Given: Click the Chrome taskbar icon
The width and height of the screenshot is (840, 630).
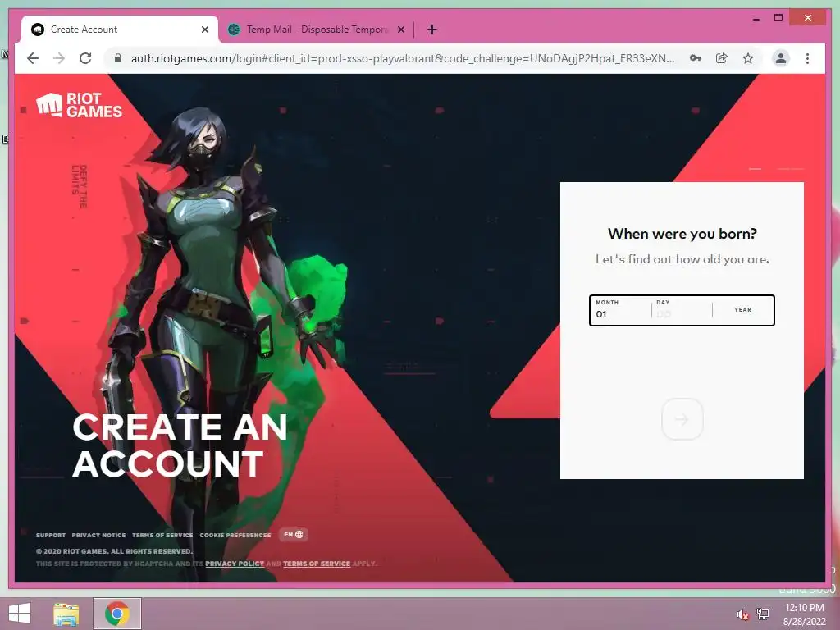Looking at the screenshot, I should (x=117, y=614).
